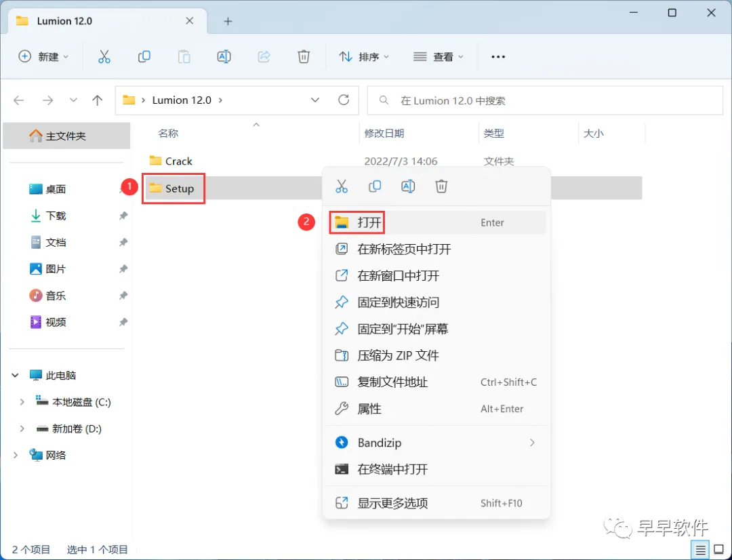This screenshot has width=732, height=560.
Task: Expand 新加卷 (D:) in the tree
Action: [22, 428]
